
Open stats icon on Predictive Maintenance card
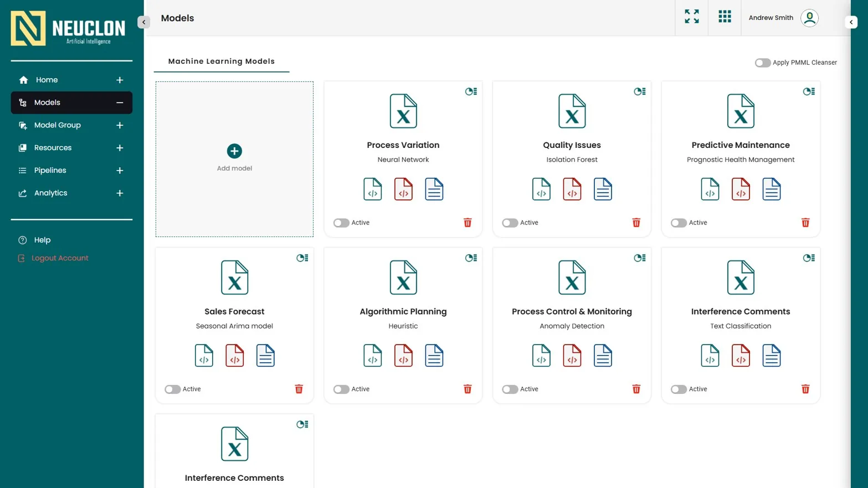(x=809, y=91)
